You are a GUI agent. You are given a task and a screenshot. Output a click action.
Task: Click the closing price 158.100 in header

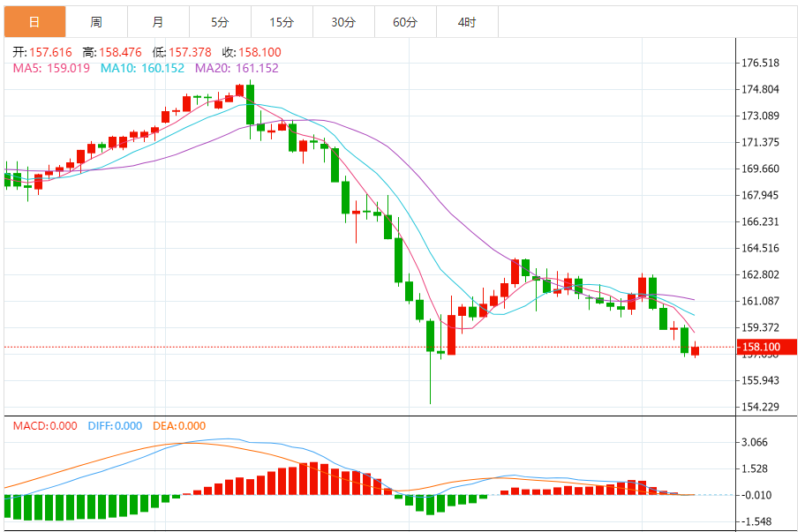[260, 52]
